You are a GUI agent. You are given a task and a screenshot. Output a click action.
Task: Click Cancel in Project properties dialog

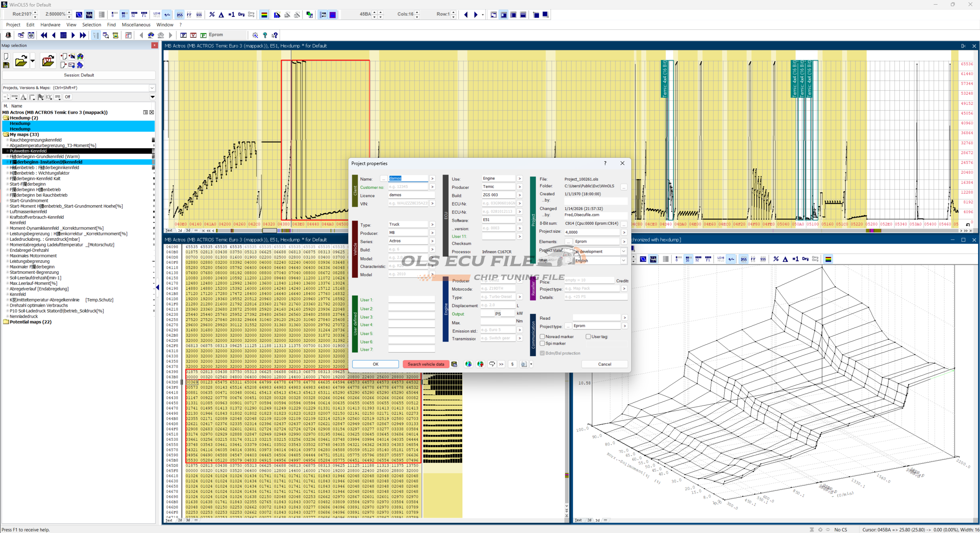[x=604, y=364]
